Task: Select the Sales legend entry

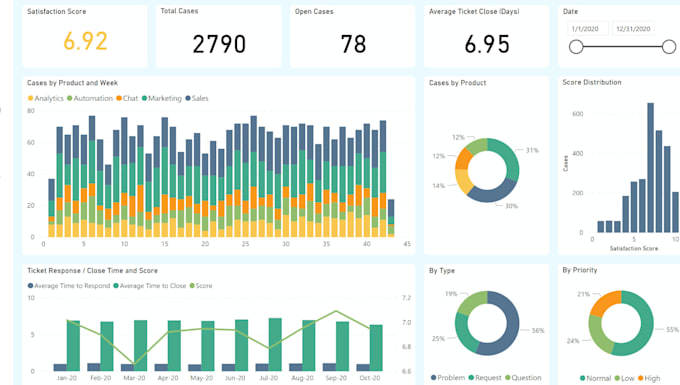Action: tap(197, 98)
